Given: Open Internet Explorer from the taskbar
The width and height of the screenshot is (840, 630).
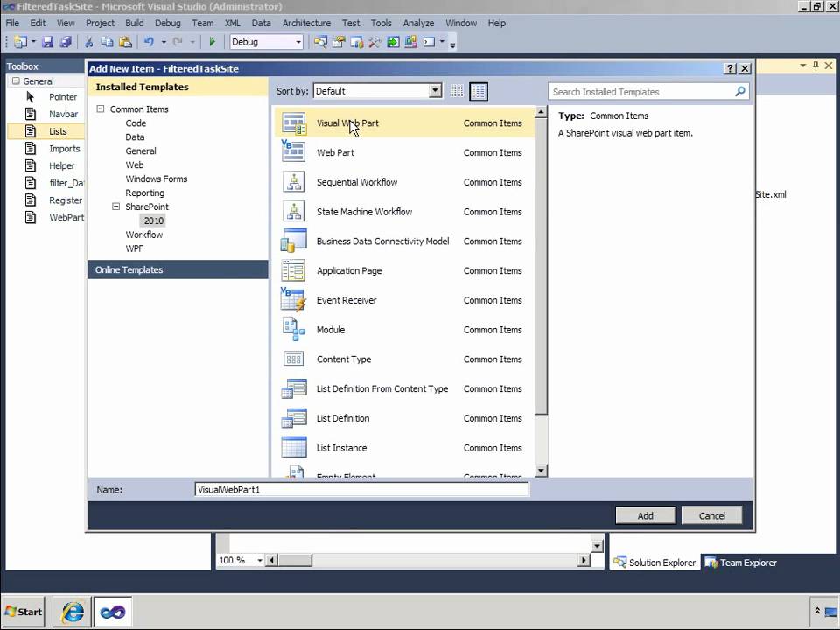Looking at the screenshot, I should [73, 612].
